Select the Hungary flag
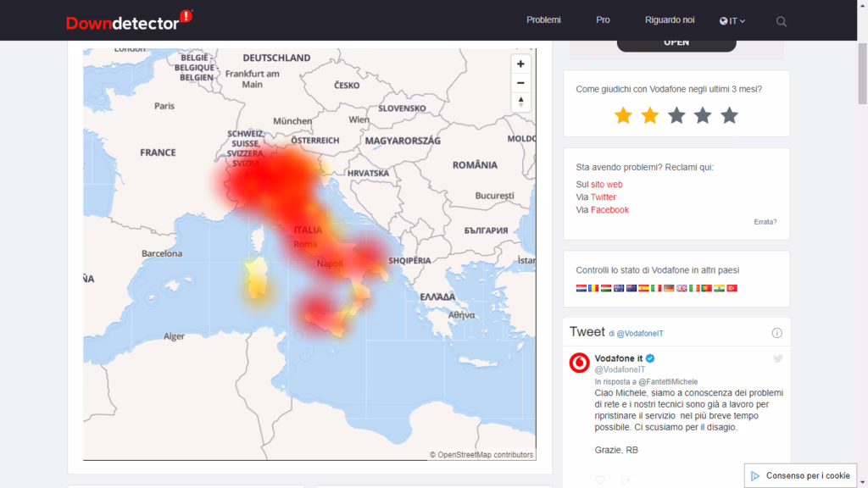 tap(606, 288)
